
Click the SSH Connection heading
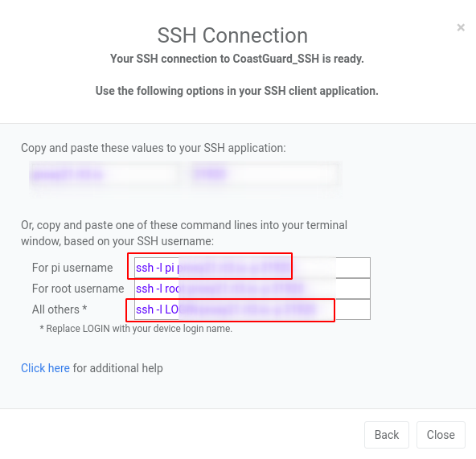pyautogui.click(x=232, y=35)
